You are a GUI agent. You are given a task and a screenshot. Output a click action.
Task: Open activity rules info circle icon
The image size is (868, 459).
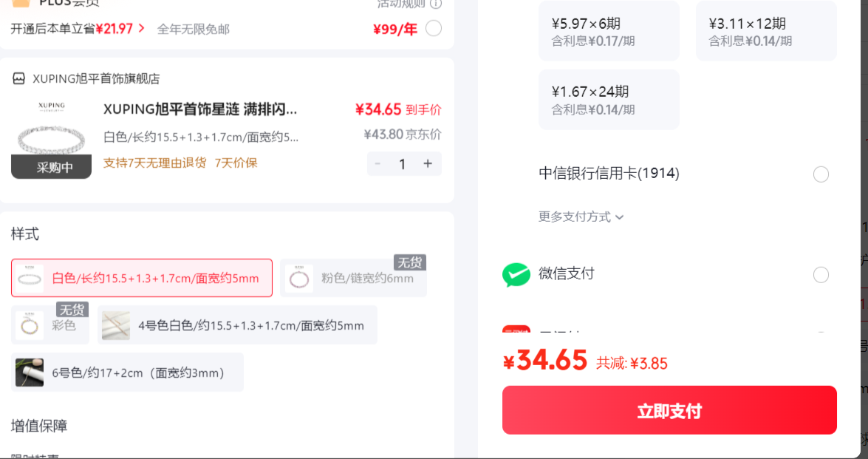pyautogui.click(x=436, y=4)
